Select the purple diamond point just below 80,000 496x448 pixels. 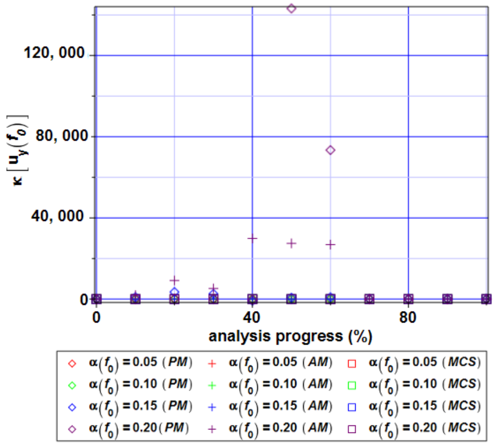pos(330,150)
